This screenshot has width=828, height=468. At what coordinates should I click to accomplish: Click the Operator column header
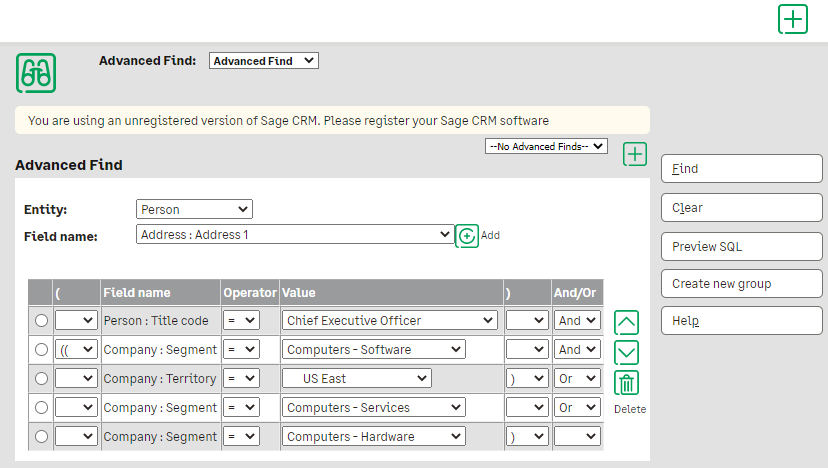pyautogui.click(x=250, y=293)
